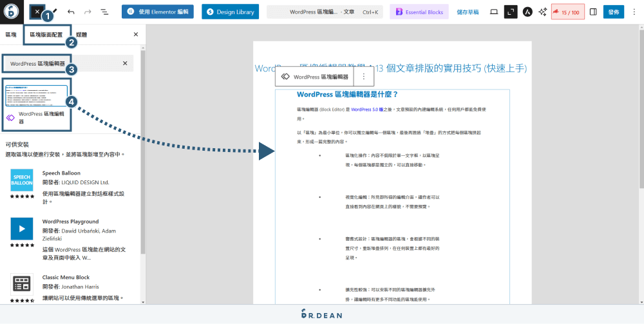The image size is (644, 324).
Task: Click the developer line LIQUID DESIGN Ltd.
Action: (76, 182)
